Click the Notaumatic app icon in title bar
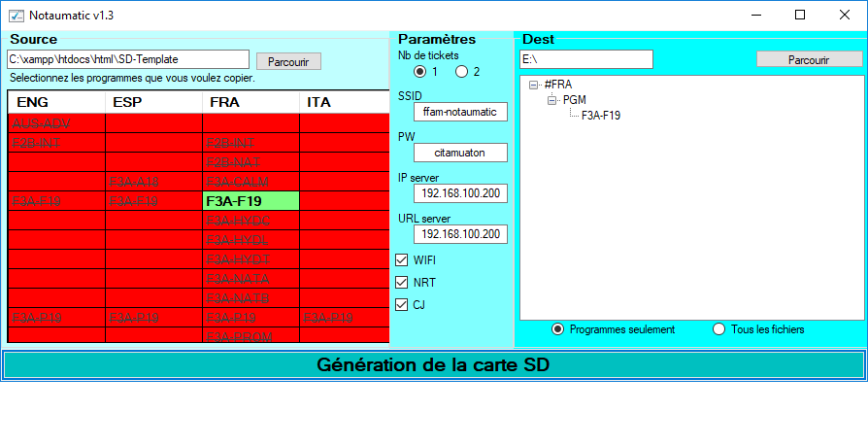868x447 pixels. (x=16, y=15)
